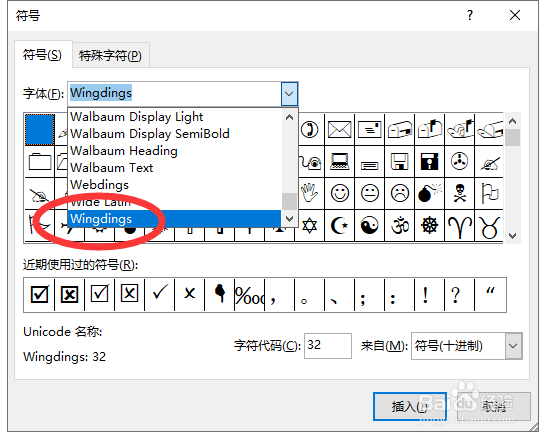Select the selected blank space symbol cell

click(x=39, y=130)
